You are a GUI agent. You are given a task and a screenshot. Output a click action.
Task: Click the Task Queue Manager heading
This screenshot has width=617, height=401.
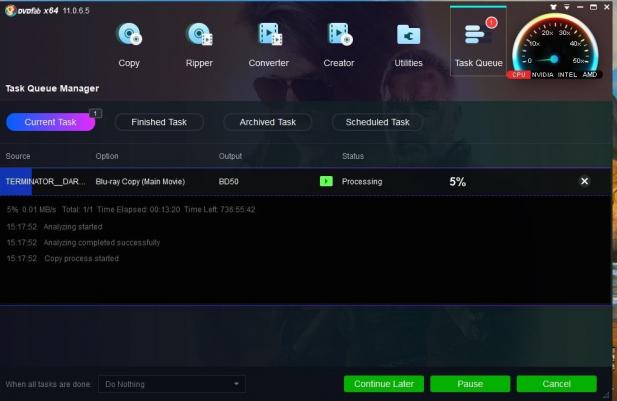[52, 89]
